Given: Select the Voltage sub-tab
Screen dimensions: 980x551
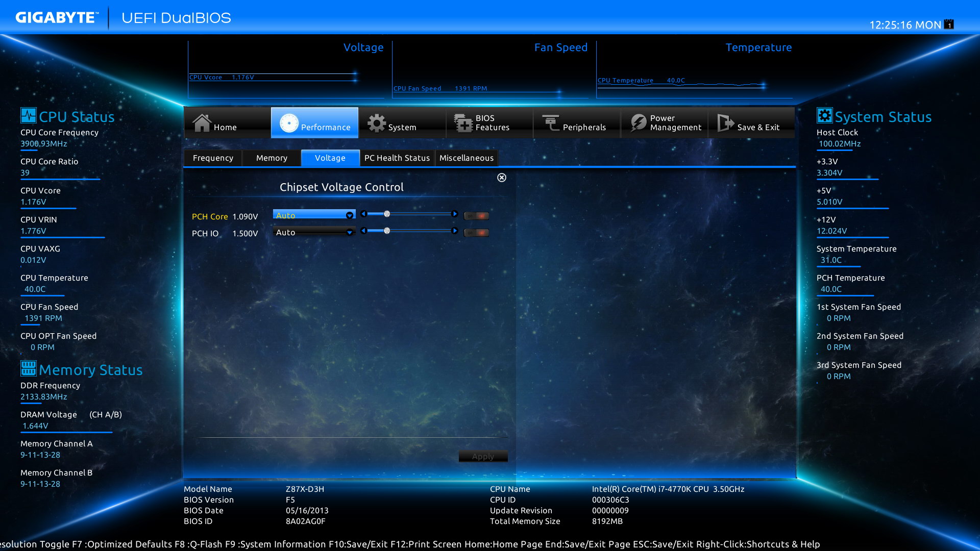Looking at the screenshot, I should (330, 158).
